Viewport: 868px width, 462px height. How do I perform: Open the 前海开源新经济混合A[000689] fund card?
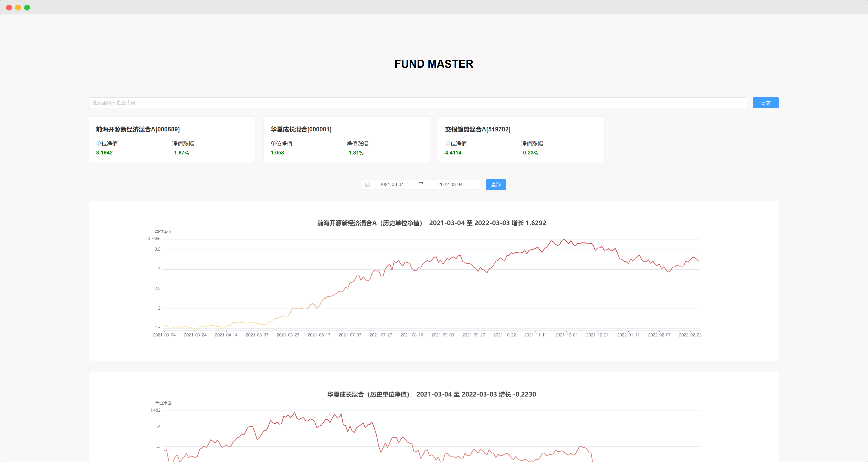(172, 139)
